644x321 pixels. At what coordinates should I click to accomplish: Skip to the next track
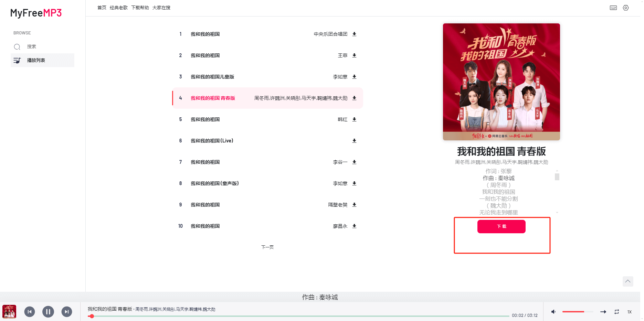coord(67,312)
